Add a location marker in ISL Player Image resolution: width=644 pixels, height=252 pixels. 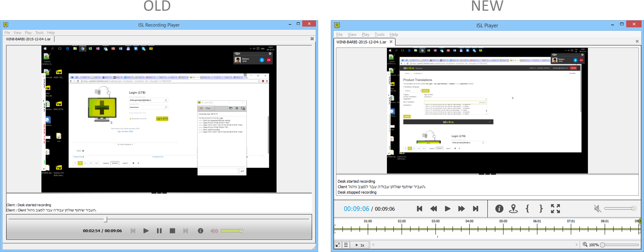[513, 209]
